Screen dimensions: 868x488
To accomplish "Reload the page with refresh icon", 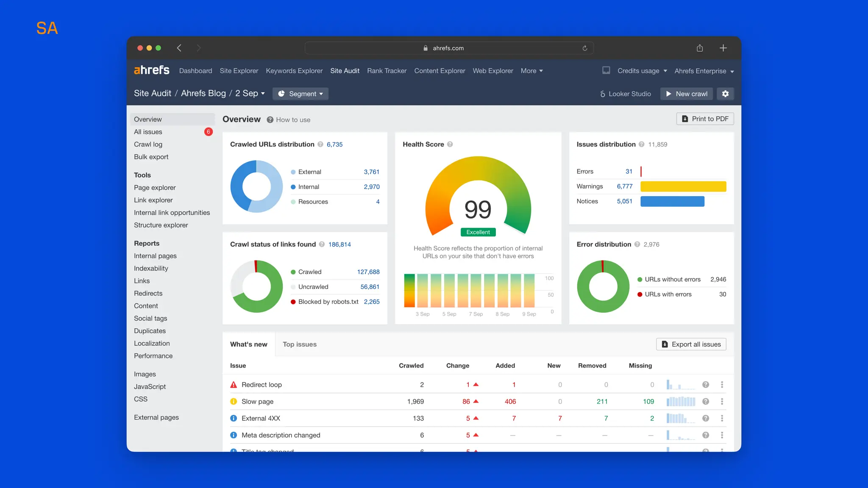I will (x=585, y=48).
